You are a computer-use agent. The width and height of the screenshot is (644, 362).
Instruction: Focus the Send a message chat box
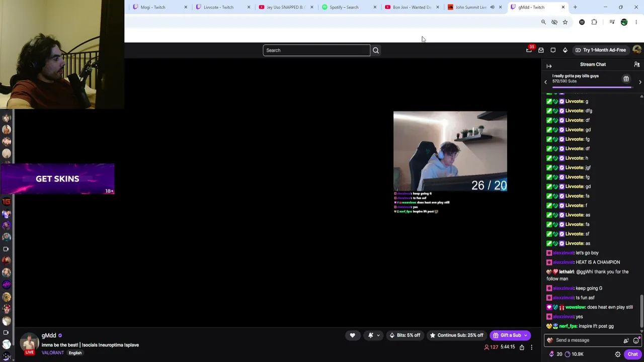click(586, 340)
